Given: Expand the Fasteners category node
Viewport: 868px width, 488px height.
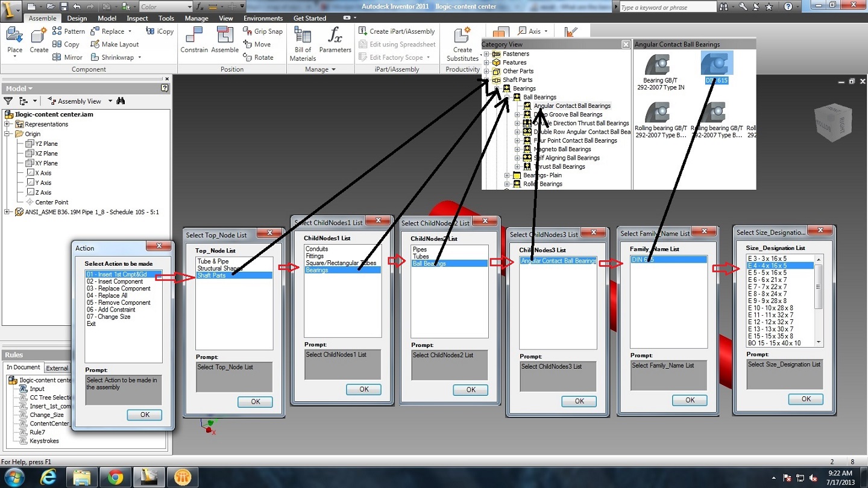Looking at the screenshot, I should (486, 54).
